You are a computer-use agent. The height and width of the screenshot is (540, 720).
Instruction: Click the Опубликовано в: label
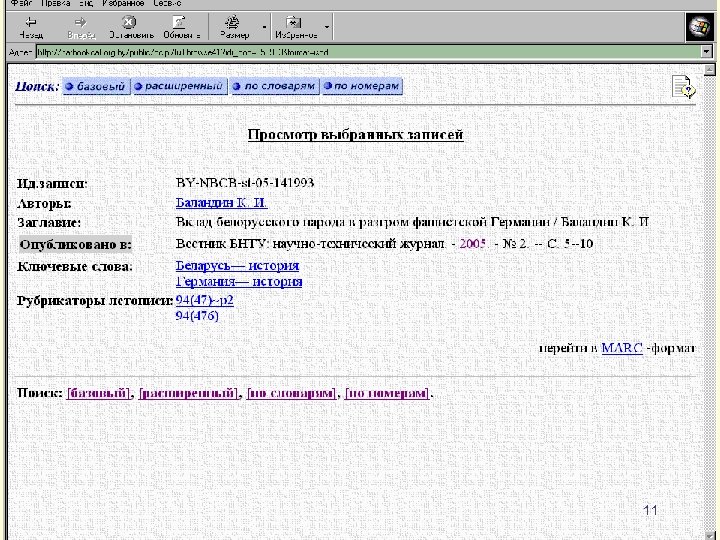(x=75, y=244)
